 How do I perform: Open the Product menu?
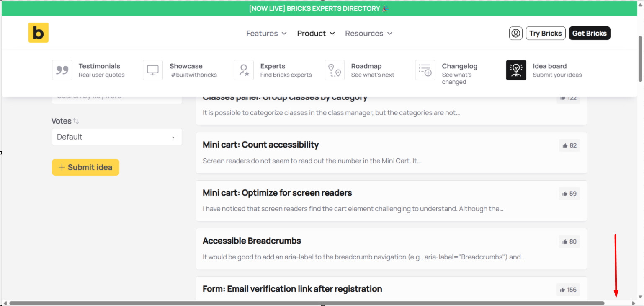point(316,33)
